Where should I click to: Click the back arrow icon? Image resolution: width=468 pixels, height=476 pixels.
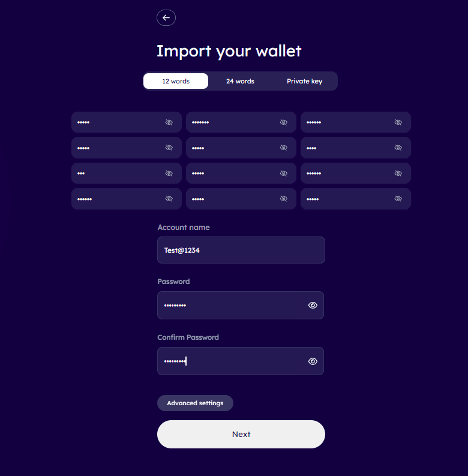tap(166, 18)
